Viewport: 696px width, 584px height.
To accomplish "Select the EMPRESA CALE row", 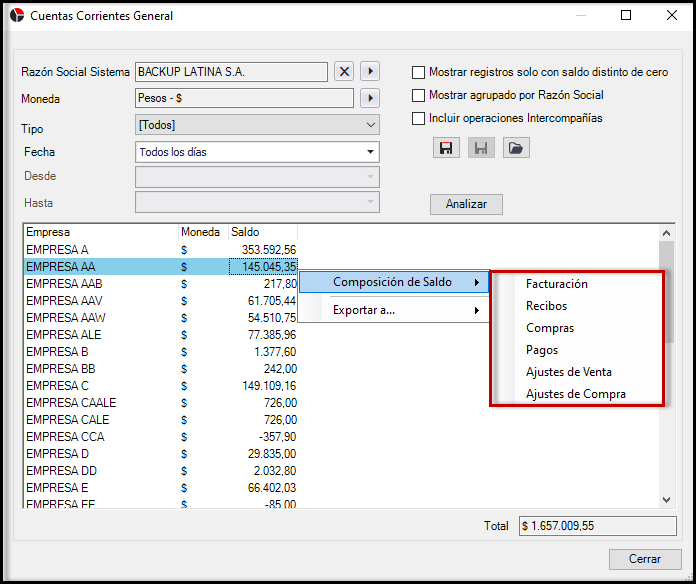I will click(x=160, y=420).
